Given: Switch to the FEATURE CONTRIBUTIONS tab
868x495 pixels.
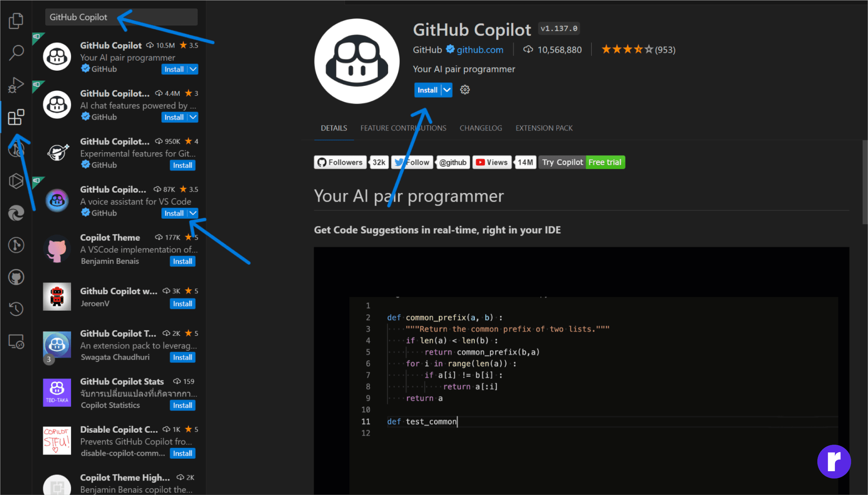Looking at the screenshot, I should click(x=403, y=128).
